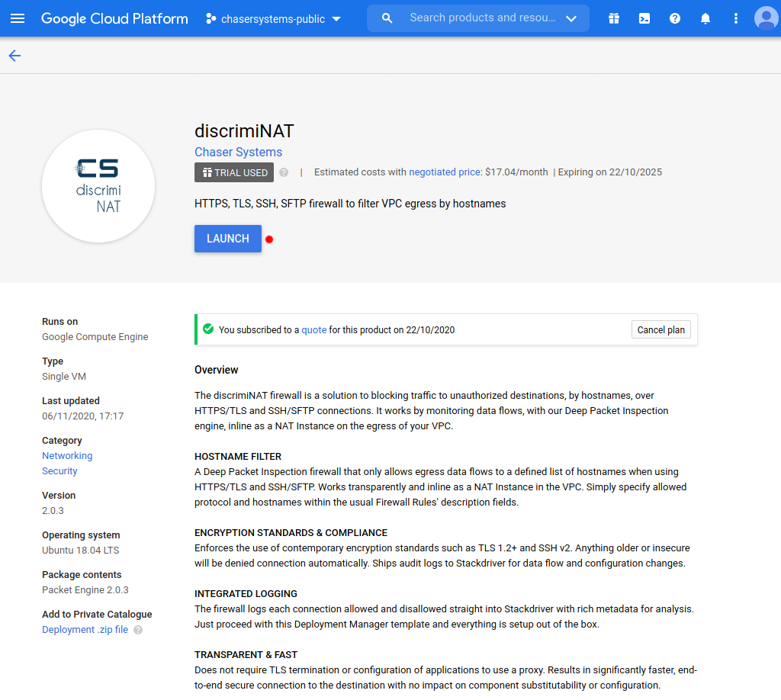
Task: Open the Chaser Systems publisher page
Action: [238, 152]
